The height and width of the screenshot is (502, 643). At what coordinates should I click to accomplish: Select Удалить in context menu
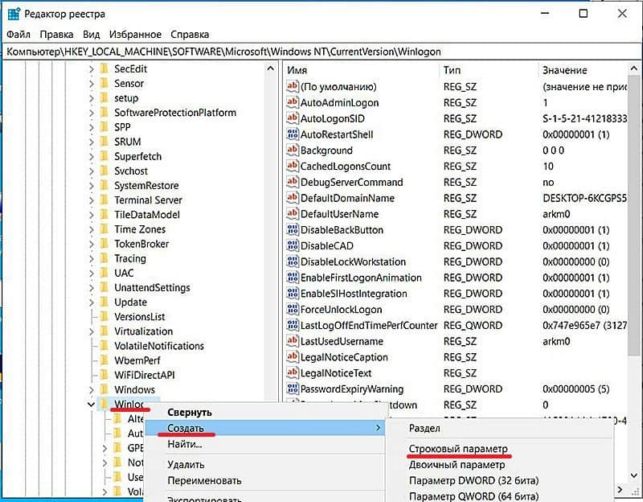(x=186, y=464)
